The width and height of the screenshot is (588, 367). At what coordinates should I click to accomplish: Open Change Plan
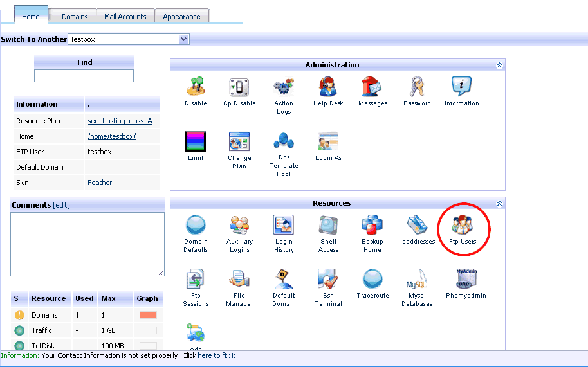coord(239,141)
